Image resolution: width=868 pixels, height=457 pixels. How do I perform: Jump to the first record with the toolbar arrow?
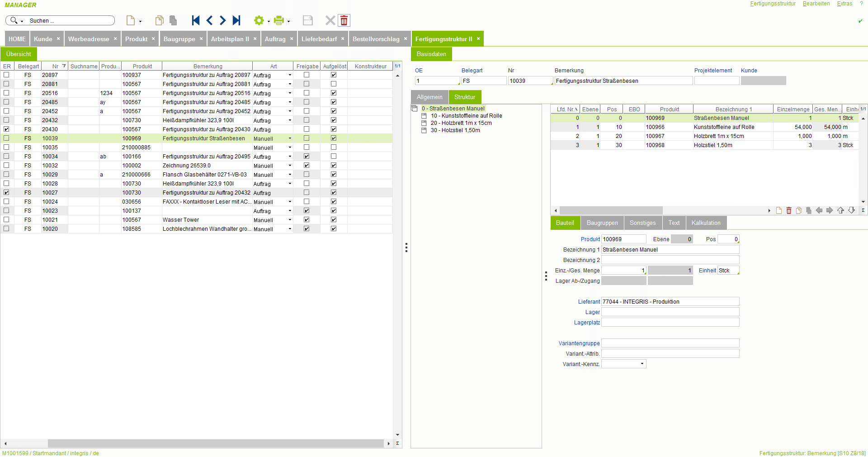pos(195,20)
